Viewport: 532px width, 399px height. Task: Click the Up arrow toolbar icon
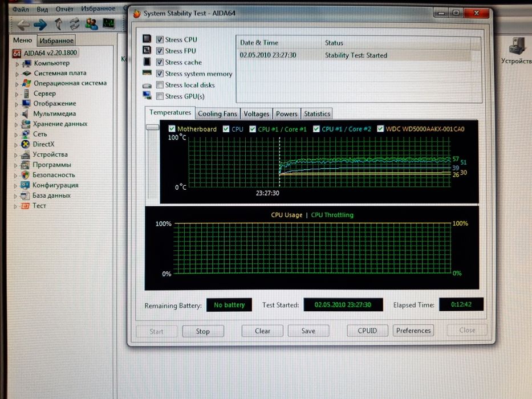tap(58, 24)
